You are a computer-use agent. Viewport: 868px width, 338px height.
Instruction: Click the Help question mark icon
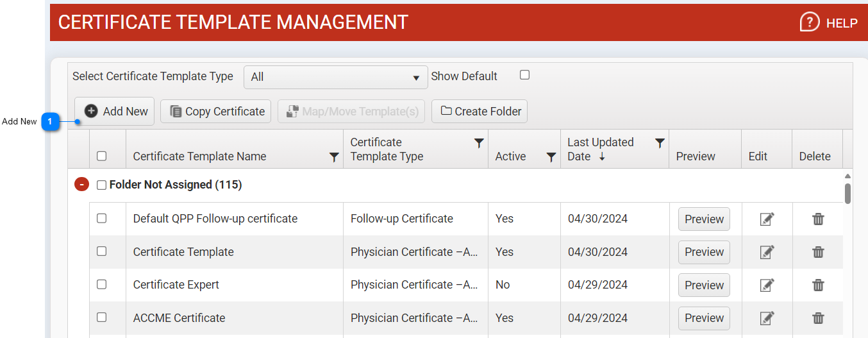810,22
